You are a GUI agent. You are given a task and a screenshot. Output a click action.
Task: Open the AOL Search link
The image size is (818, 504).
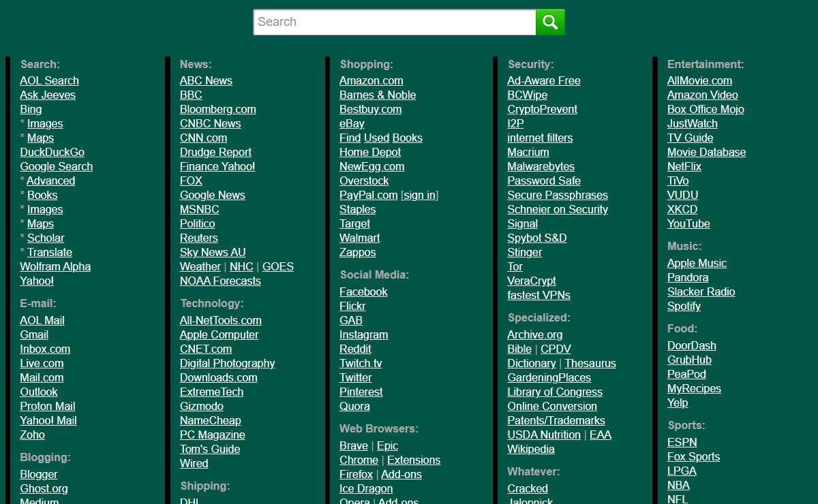pyautogui.click(x=49, y=80)
